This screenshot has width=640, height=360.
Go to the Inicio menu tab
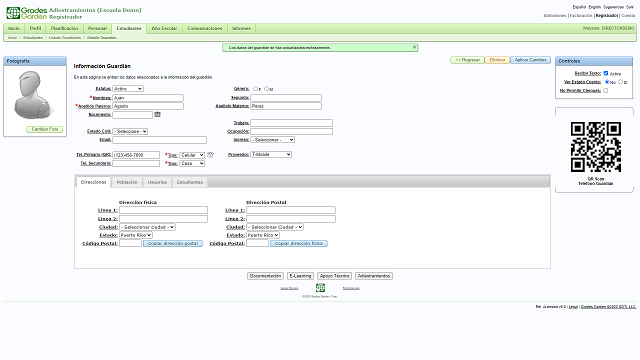pos(14,28)
